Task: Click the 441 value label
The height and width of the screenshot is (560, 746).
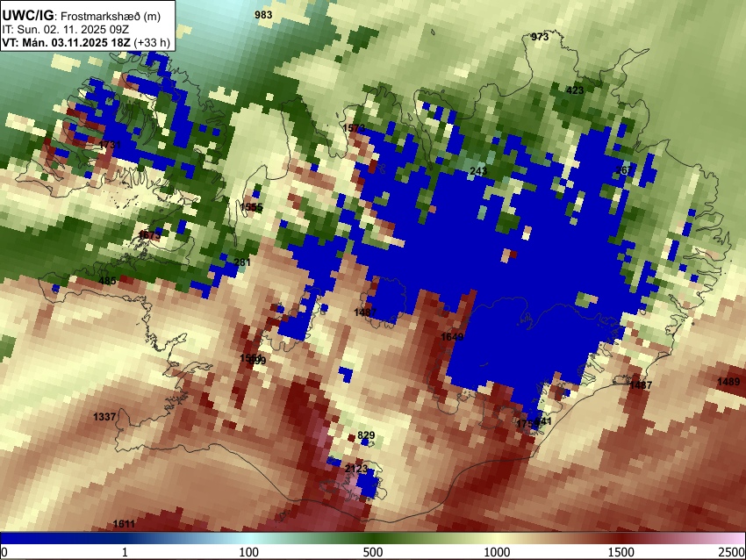Action: [x=543, y=421]
